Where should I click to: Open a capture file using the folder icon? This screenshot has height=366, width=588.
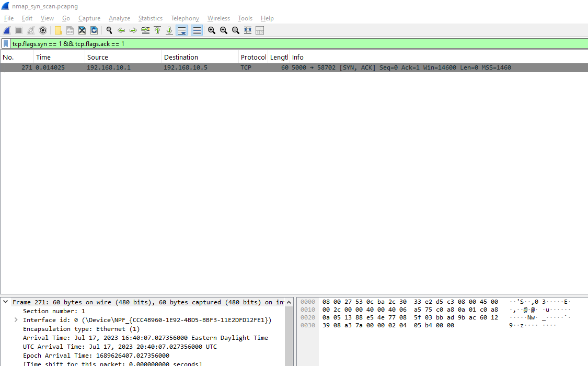[57, 30]
